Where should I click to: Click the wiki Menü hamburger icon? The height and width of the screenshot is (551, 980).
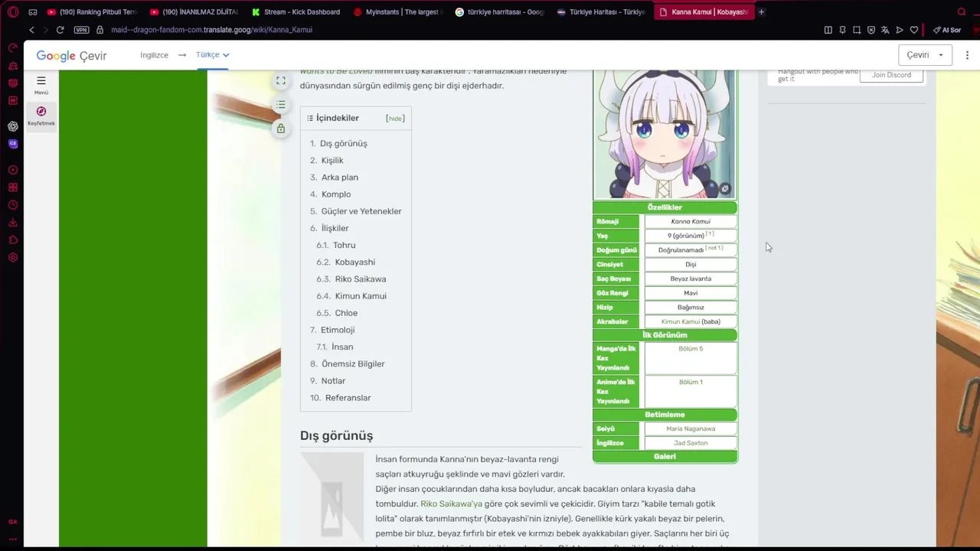pyautogui.click(x=41, y=80)
